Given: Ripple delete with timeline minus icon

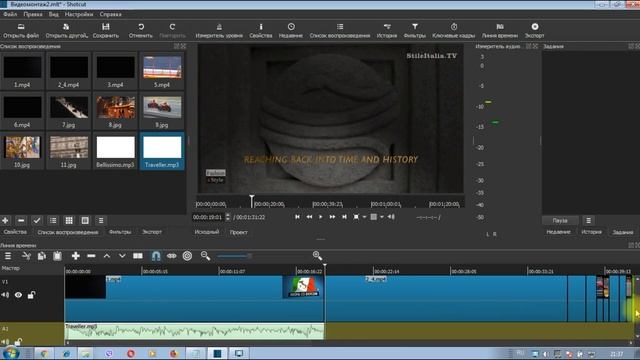Looking at the screenshot, I should pyautogui.click(x=91, y=256).
